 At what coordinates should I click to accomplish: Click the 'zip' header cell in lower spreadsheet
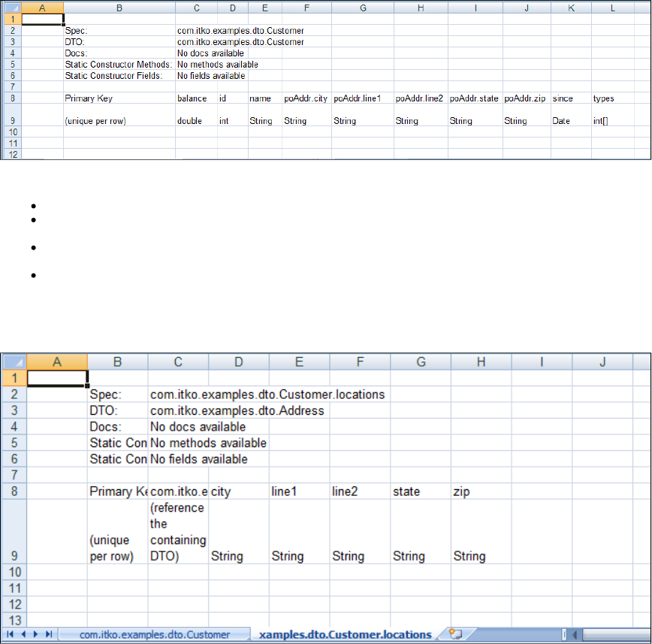point(481,491)
